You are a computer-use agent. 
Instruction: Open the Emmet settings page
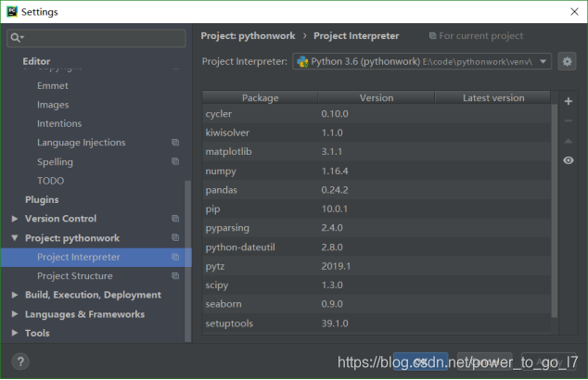click(53, 86)
